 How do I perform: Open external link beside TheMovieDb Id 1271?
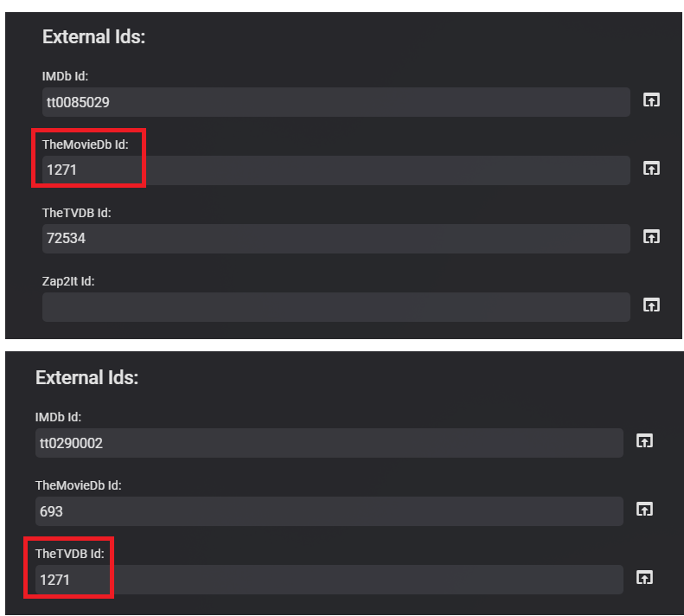pyautogui.click(x=651, y=169)
